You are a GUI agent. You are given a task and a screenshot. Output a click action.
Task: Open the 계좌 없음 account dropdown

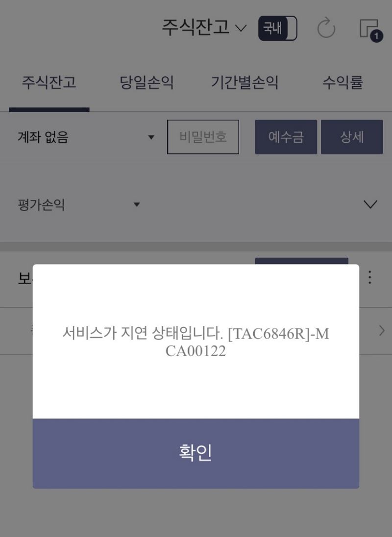[86, 137]
